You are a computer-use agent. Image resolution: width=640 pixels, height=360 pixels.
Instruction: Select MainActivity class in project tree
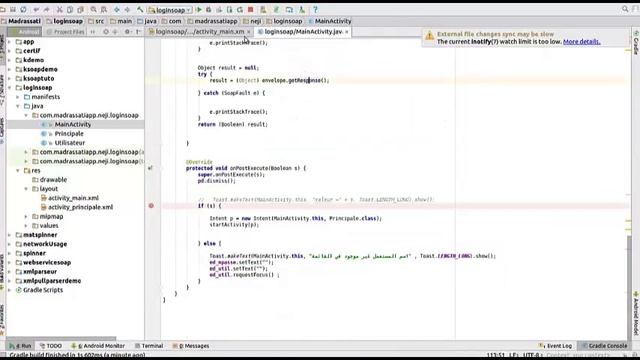pos(73,124)
